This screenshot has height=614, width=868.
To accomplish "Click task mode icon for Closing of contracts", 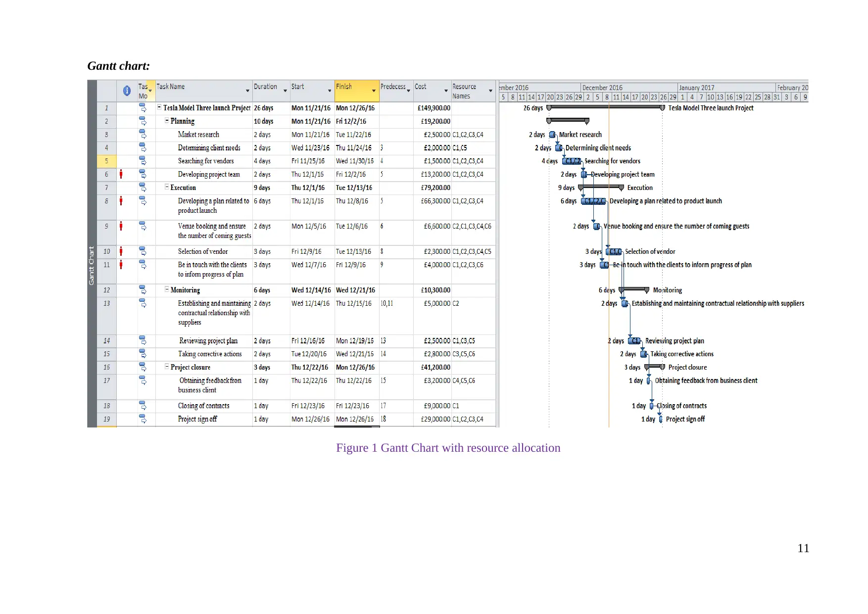I will pos(143,406).
